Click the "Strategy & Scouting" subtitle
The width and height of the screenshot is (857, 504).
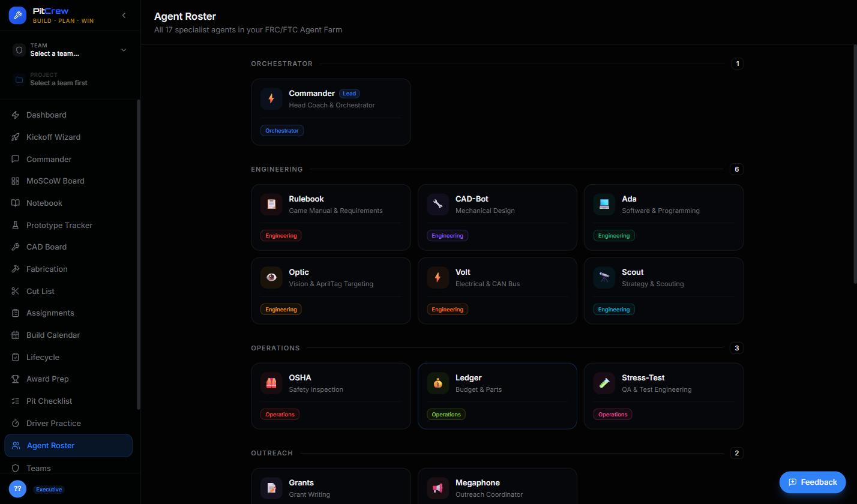click(653, 284)
